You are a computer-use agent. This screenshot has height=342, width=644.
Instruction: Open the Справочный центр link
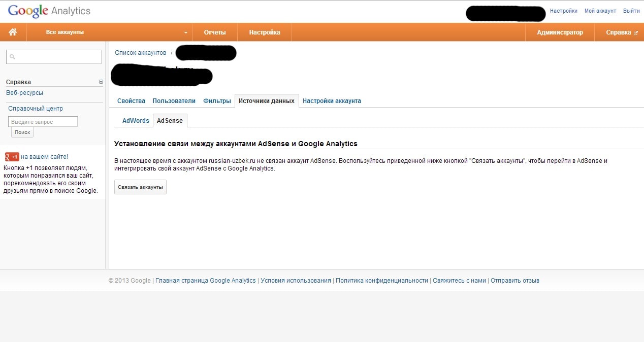[36, 109]
